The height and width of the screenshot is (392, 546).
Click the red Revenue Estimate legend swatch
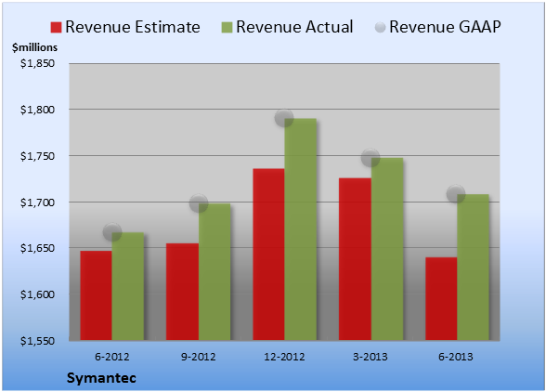pyautogui.click(x=56, y=27)
